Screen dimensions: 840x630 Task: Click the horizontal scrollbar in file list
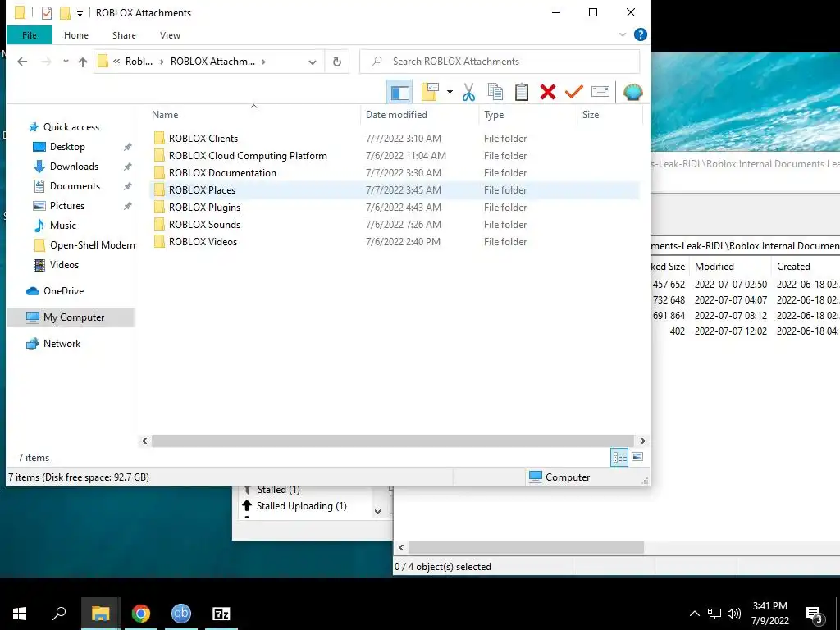click(393, 441)
